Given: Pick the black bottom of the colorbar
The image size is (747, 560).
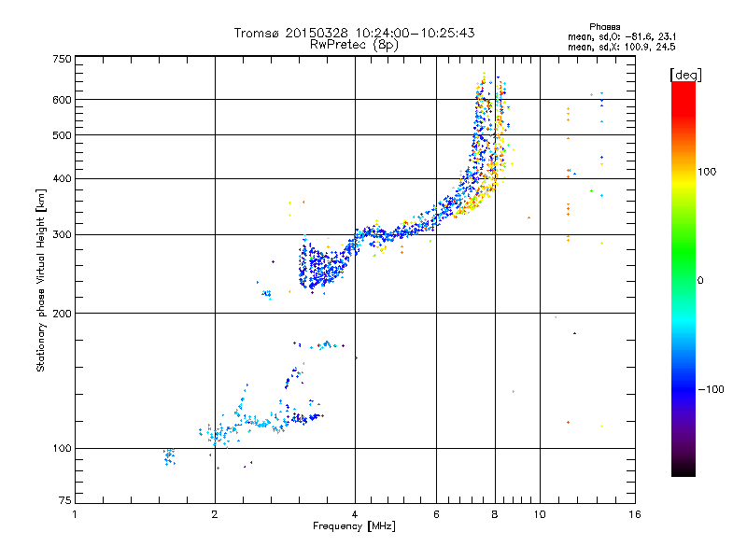Looking at the screenshot, I should (684, 469).
